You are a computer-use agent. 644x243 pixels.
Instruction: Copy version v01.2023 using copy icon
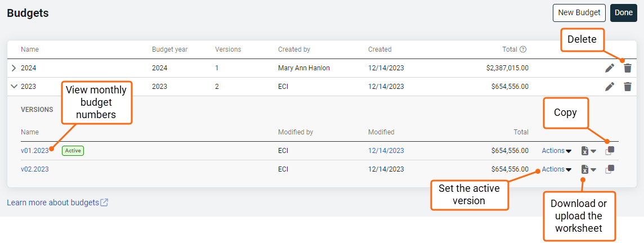pyautogui.click(x=610, y=151)
